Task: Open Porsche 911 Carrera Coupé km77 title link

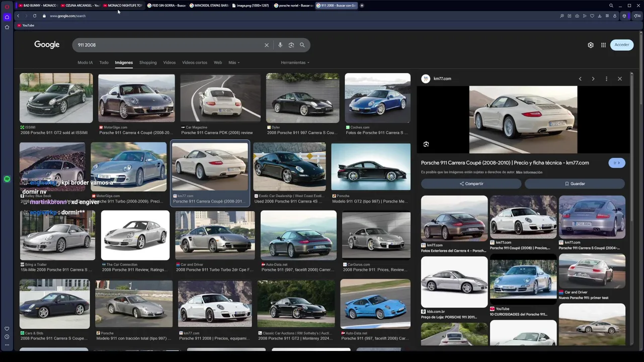Action: (x=505, y=162)
